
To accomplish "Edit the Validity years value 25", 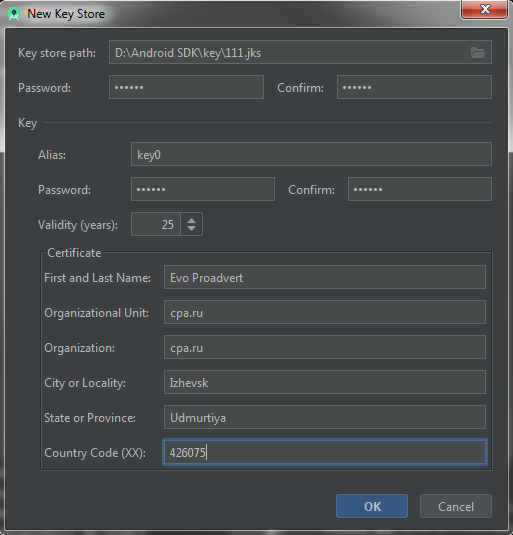I will (156, 224).
